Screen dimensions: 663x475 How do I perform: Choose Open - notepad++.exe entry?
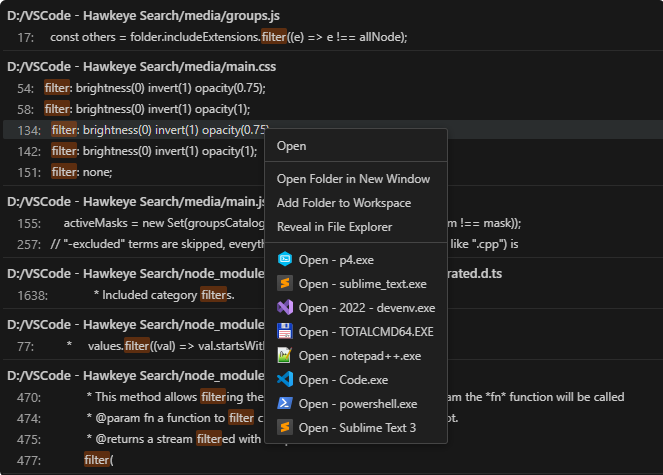[356, 356]
